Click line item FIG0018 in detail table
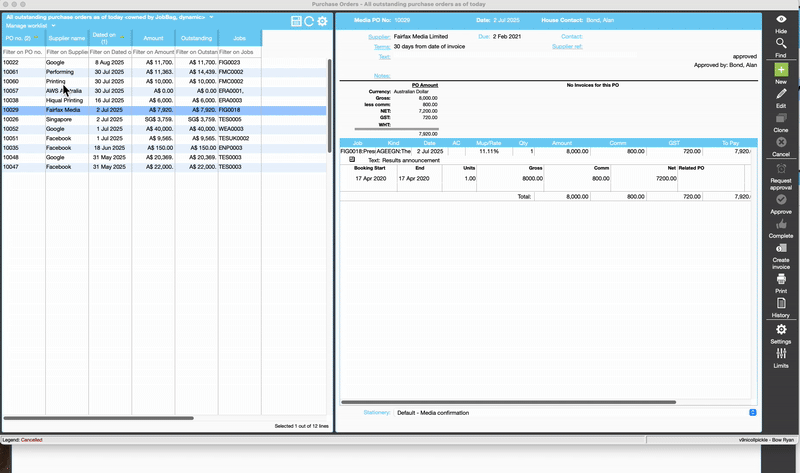 click(x=358, y=152)
